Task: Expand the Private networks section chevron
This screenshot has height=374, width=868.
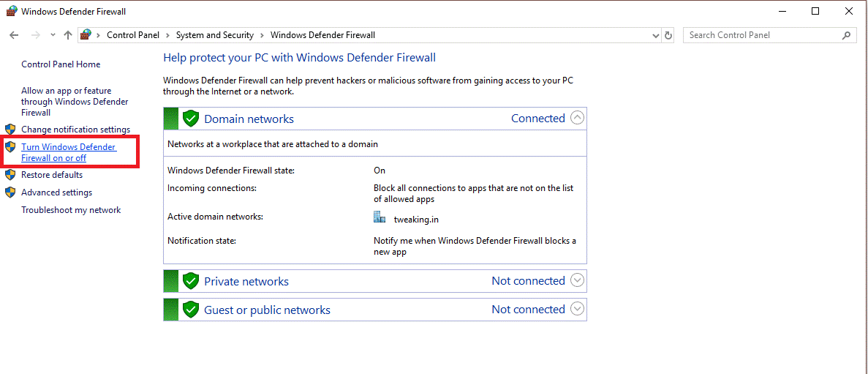Action: click(x=578, y=280)
